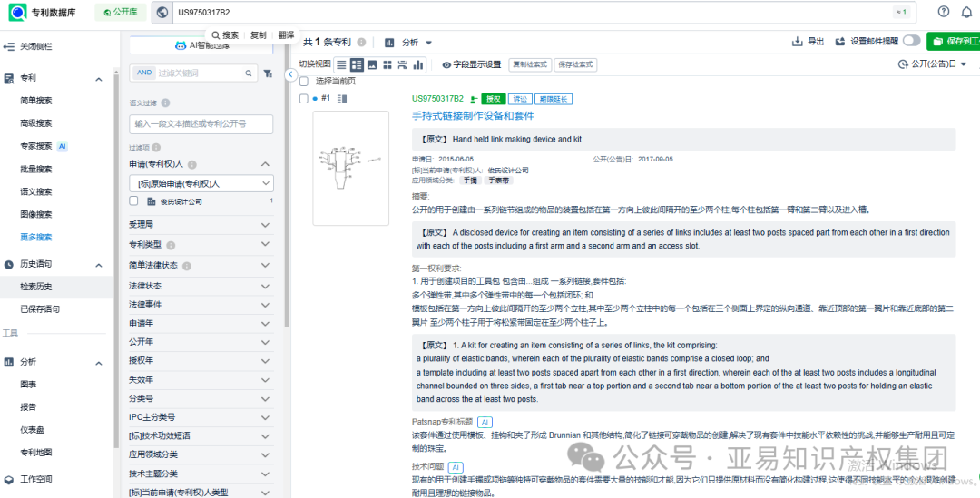The width and height of the screenshot is (980, 498).
Task: Click info icon beside 专利类型
Action: (171, 245)
